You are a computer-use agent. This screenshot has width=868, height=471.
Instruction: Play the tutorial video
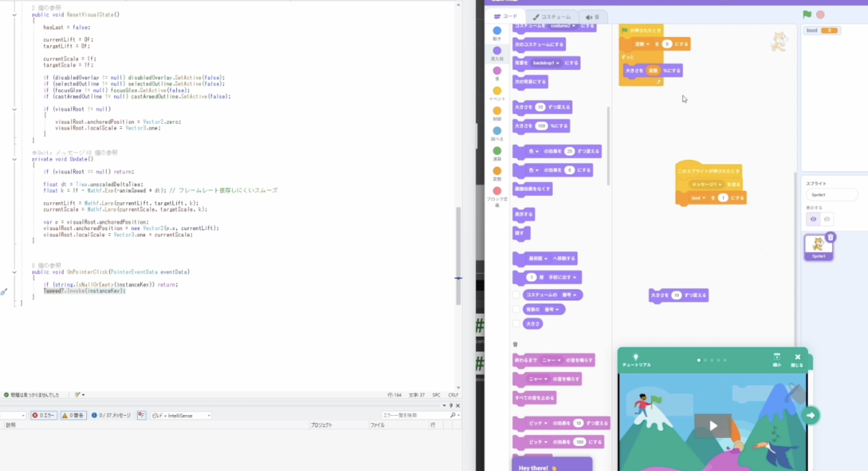coord(713,426)
